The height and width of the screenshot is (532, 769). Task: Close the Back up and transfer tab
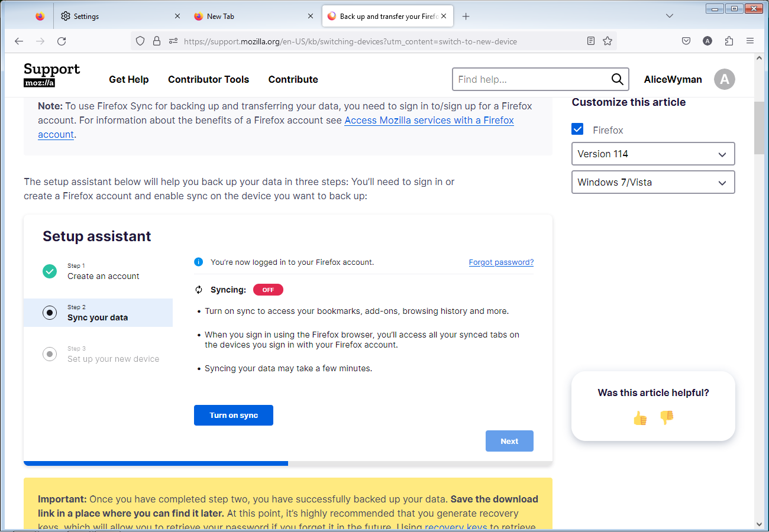tap(444, 17)
